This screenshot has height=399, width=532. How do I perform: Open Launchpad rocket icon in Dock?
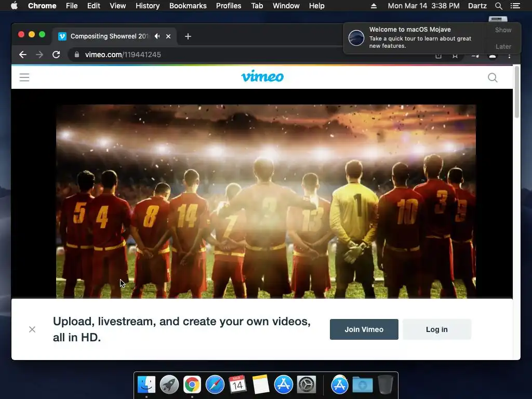tap(169, 385)
